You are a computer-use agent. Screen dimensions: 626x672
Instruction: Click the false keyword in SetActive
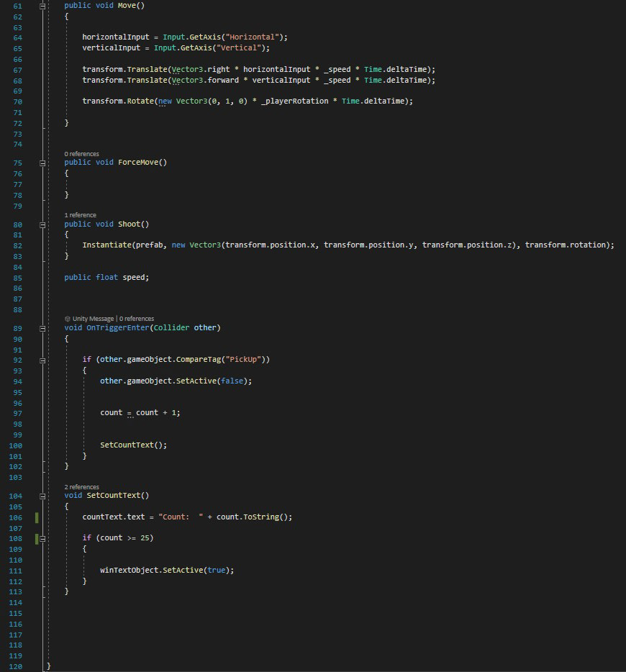tap(232, 381)
